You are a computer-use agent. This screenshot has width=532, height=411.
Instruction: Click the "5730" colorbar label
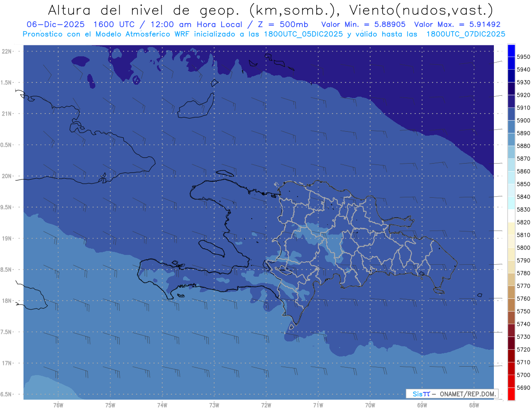tap(523, 337)
